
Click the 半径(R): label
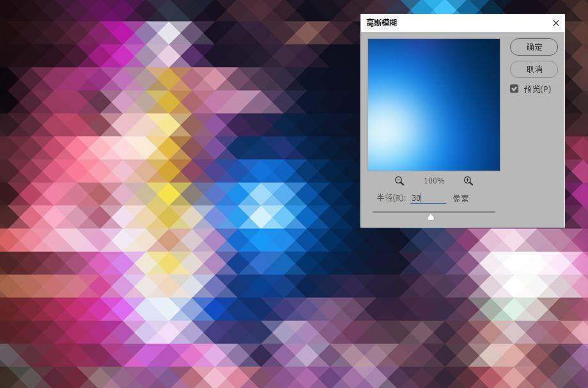(392, 198)
